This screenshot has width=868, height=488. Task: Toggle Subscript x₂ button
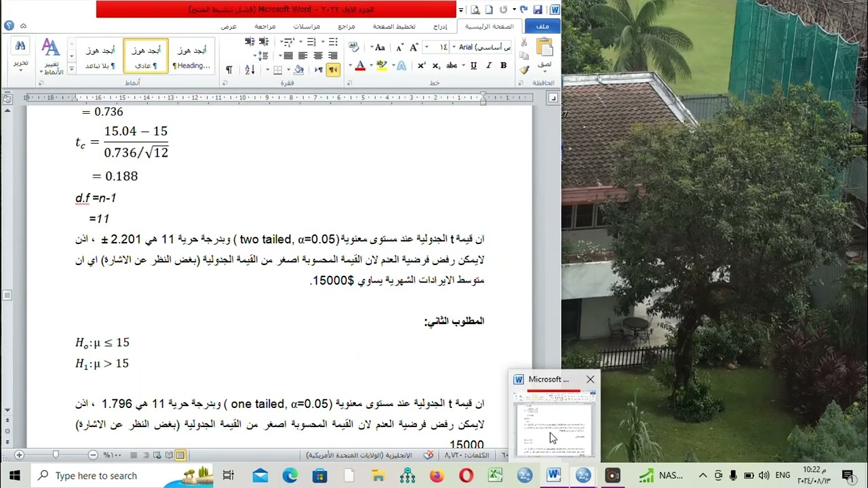(436, 66)
